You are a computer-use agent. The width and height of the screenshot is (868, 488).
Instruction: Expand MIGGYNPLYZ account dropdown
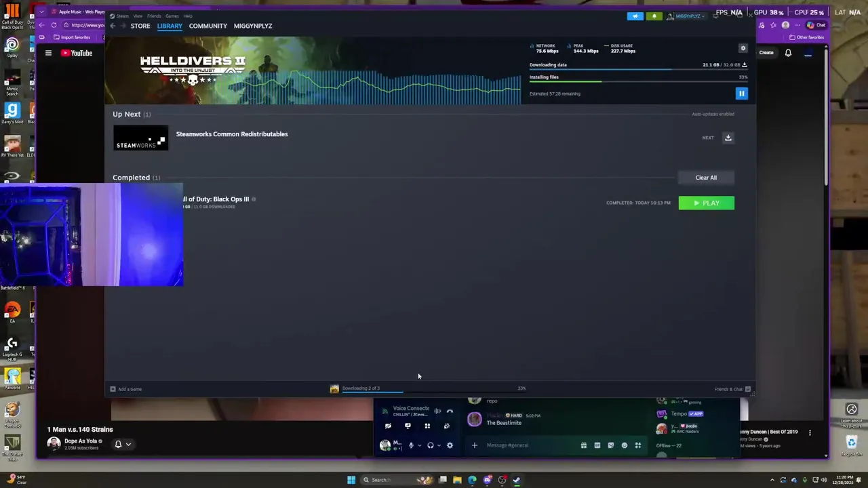(x=686, y=16)
